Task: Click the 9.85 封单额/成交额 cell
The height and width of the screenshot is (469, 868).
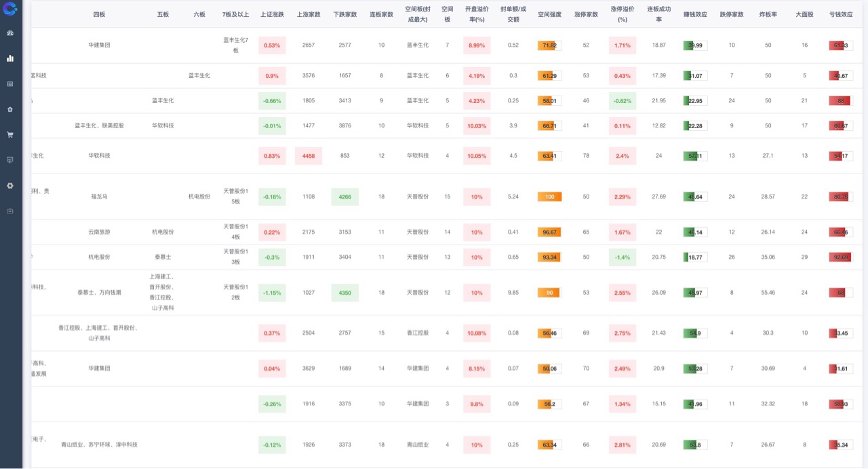Action: point(513,293)
